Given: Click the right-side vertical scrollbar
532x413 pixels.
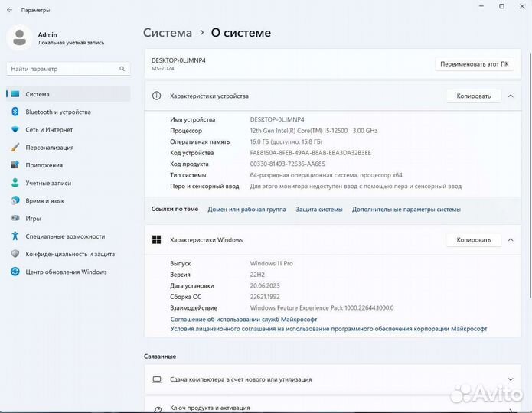Looking at the screenshot, I should click(530, 177).
